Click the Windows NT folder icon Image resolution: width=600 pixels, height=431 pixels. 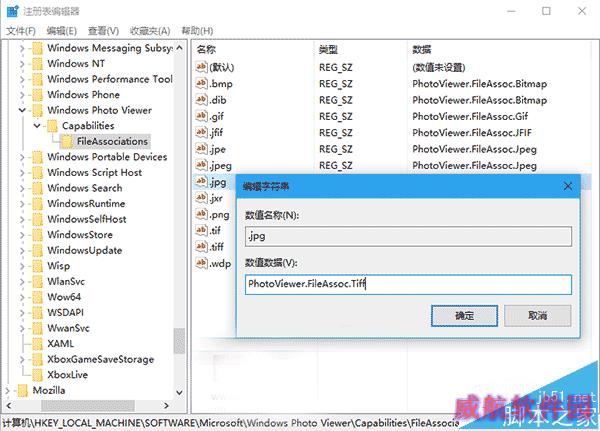click(x=38, y=64)
